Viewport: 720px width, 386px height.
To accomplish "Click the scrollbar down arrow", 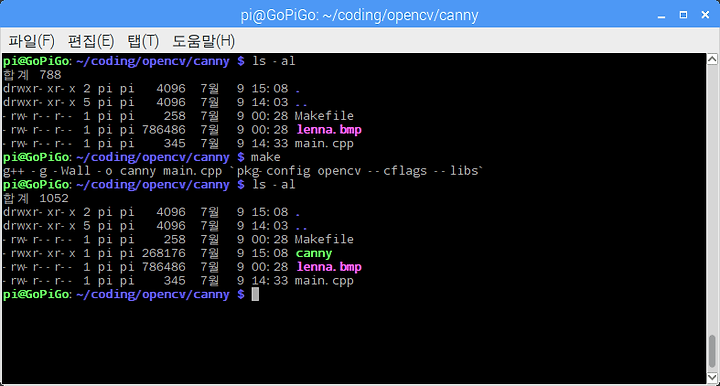I will tap(712, 378).
